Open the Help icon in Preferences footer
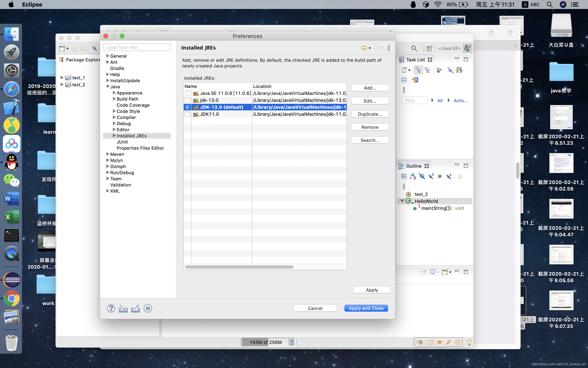 pos(111,308)
